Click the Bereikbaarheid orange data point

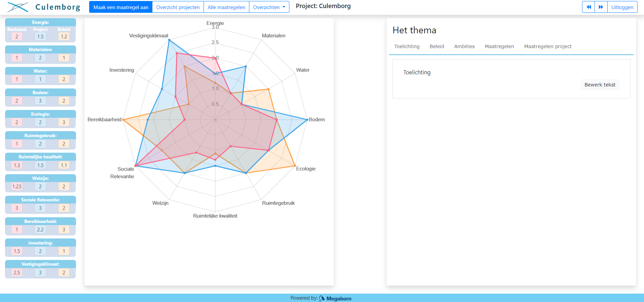coord(123,119)
